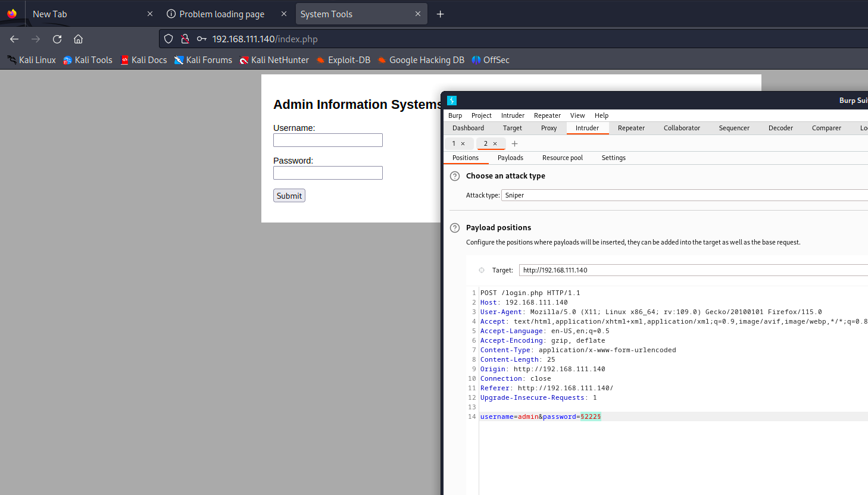Image resolution: width=868 pixels, height=495 pixels.
Task: Close Intruder attack tab 2
Action: (495, 144)
